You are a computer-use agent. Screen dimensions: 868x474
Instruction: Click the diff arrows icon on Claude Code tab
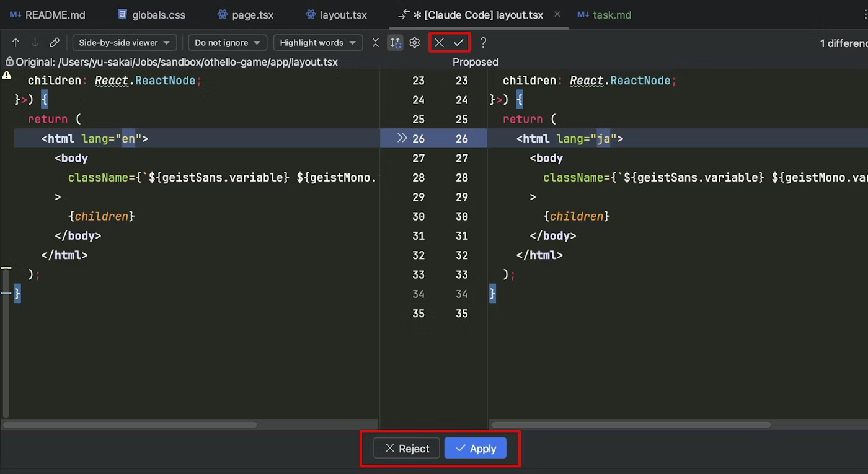point(404,14)
